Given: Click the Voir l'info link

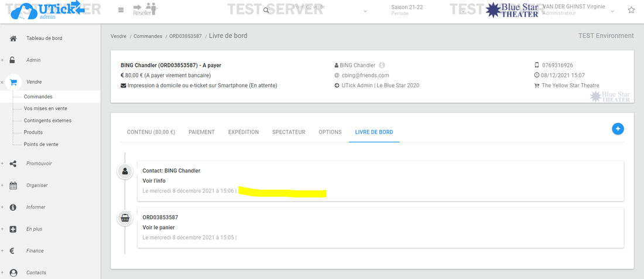Looking at the screenshot, I should (154, 181).
